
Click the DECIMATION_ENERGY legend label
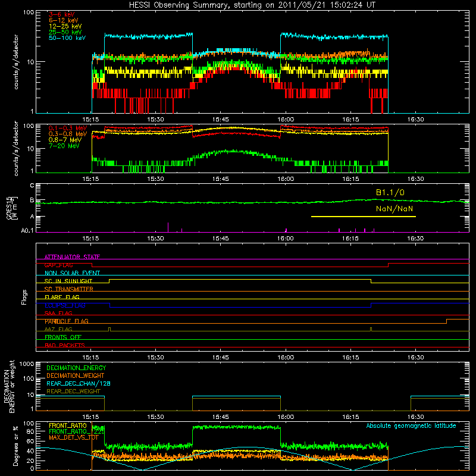point(76,368)
